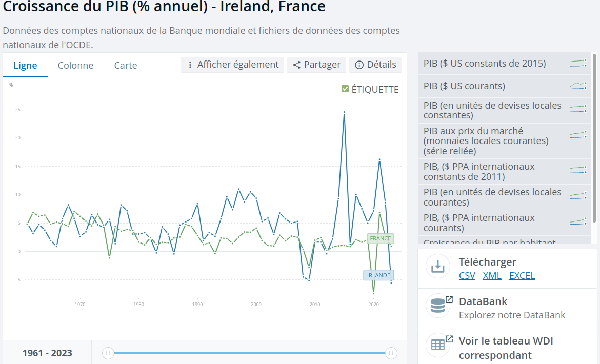The width and height of the screenshot is (600, 364).
Task: Select the Ligne tab
Action: click(25, 66)
